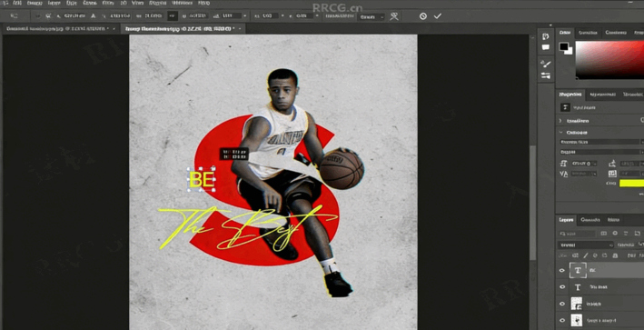Lock image pixels with brush icon

point(586,255)
